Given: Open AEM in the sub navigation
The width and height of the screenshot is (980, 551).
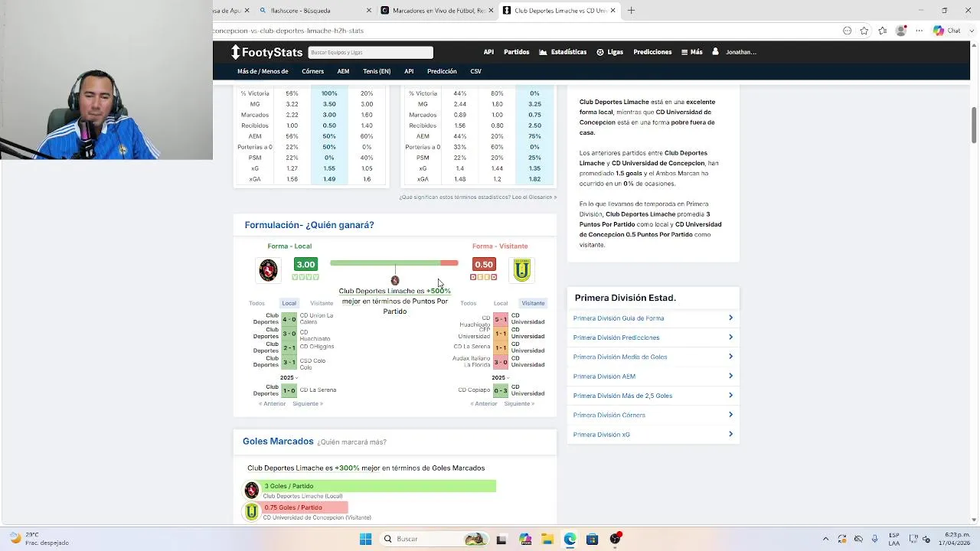Looking at the screenshot, I should (343, 71).
